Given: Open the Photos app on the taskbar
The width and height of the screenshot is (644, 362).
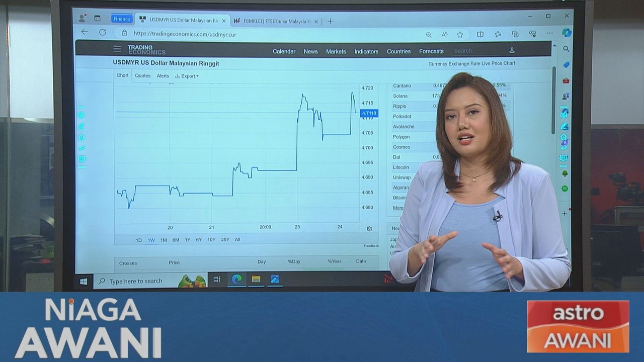Looking at the screenshot, I should click(x=275, y=279).
